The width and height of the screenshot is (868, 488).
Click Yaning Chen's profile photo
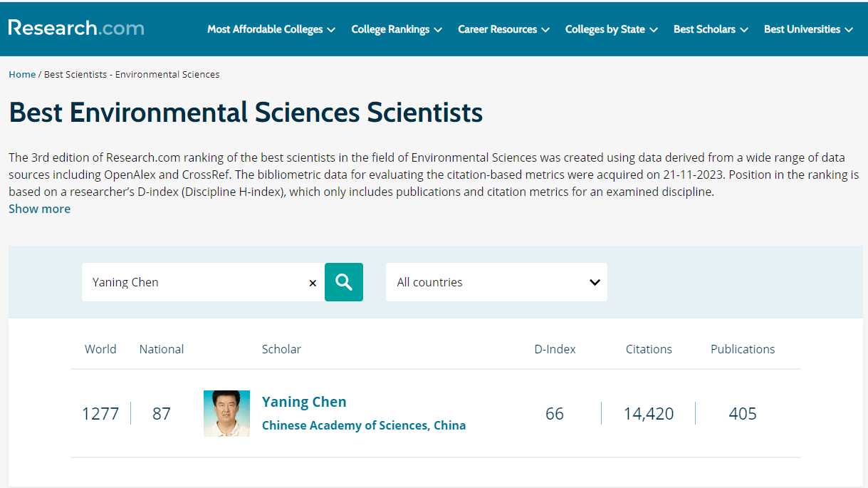click(x=226, y=413)
